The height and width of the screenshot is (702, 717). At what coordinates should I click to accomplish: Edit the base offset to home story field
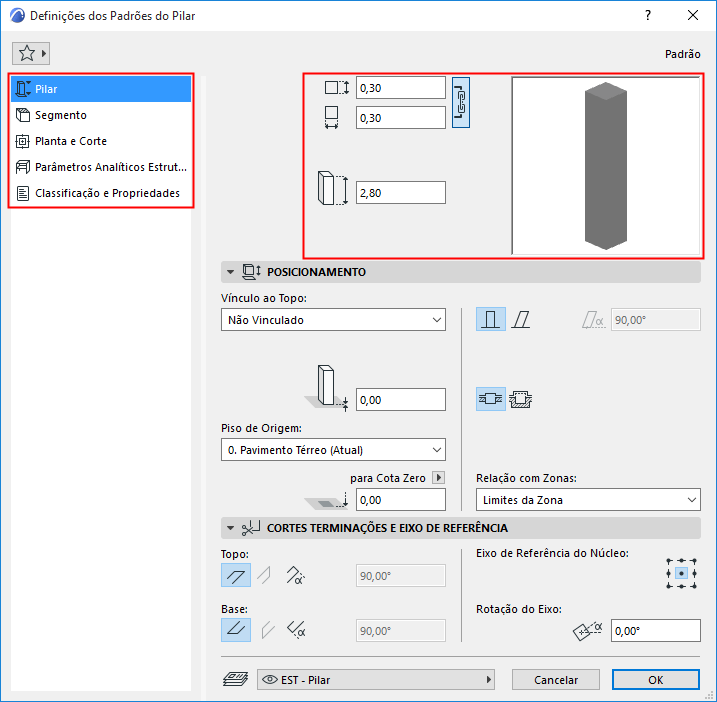[401, 400]
